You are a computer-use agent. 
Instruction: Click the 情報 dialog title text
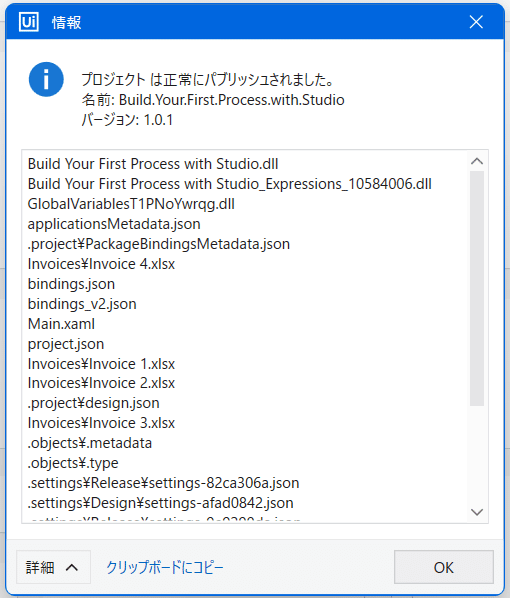tap(66, 23)
